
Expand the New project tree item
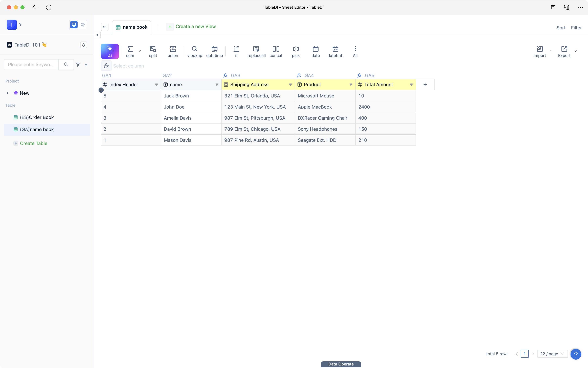8,93
